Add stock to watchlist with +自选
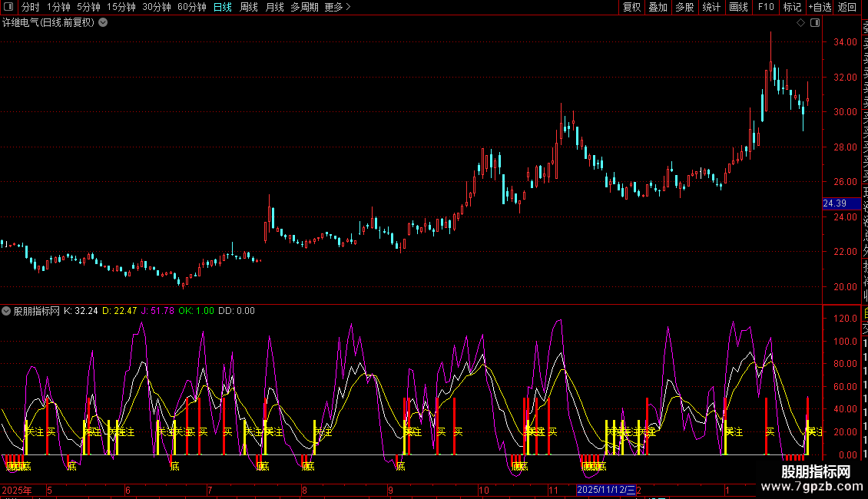 coord(820,7)
